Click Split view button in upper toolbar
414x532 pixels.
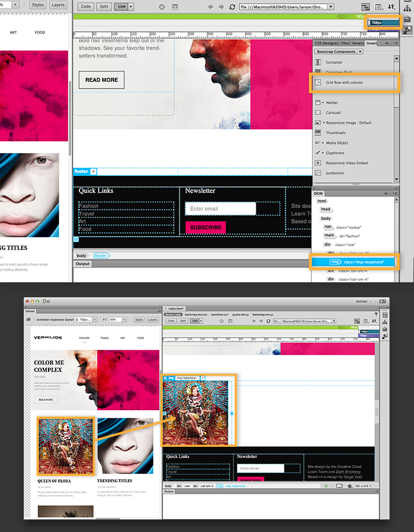(104, 6)
